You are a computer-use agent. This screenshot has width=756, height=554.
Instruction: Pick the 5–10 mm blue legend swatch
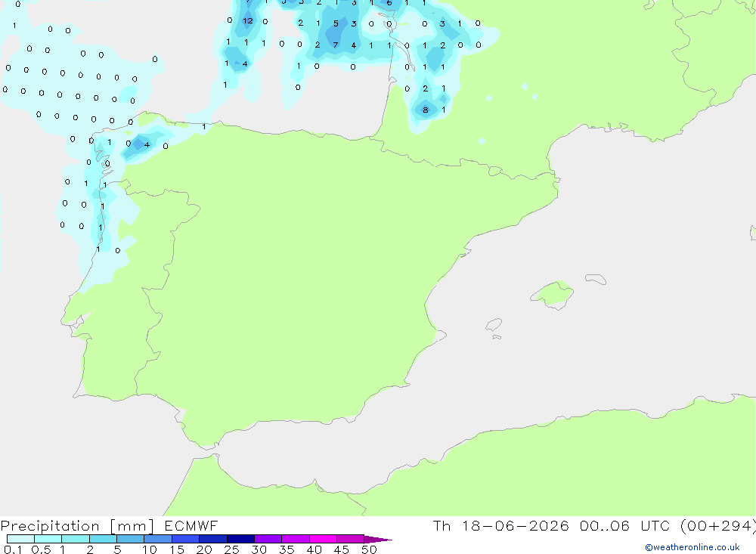click(130, 539)
